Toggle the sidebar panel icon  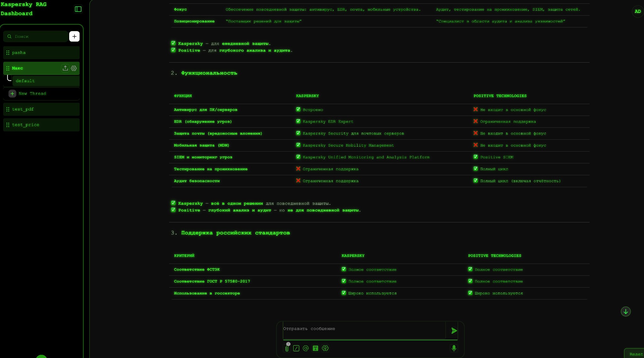click(x=78, y=9)
